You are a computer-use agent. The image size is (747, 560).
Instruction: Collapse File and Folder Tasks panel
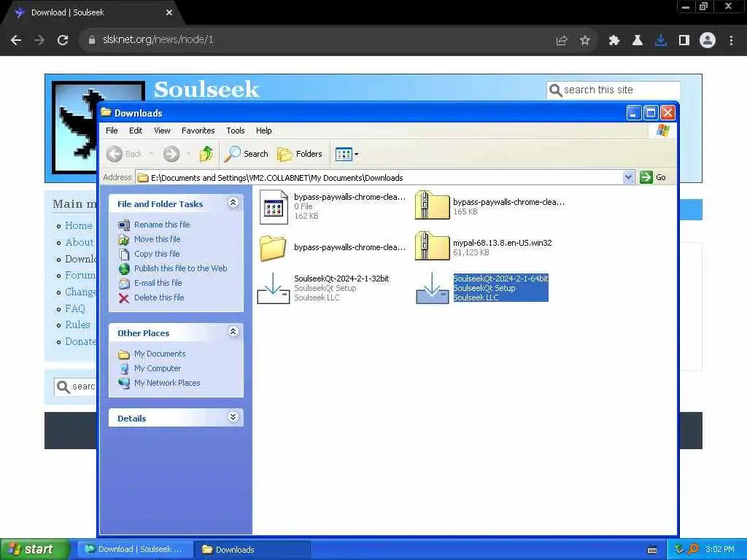click(233, 203)
